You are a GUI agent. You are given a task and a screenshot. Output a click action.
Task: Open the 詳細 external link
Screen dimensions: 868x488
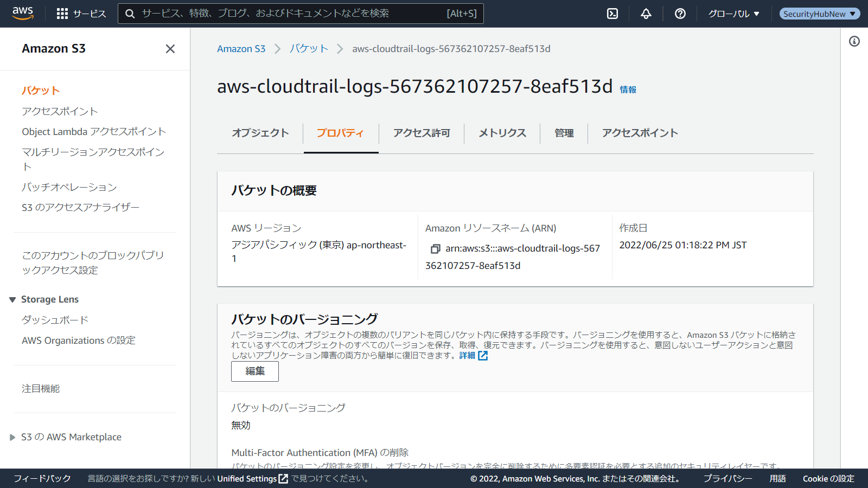point(473,356)
